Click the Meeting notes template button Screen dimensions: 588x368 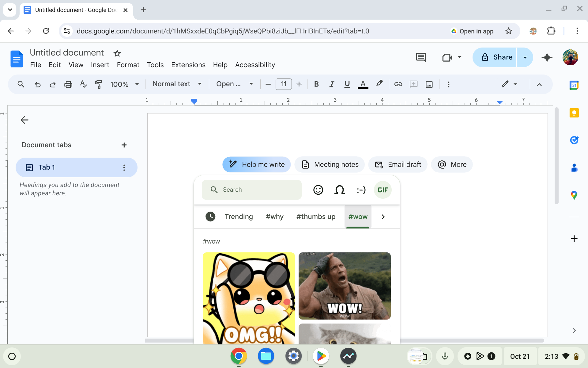tap(329, 164)
